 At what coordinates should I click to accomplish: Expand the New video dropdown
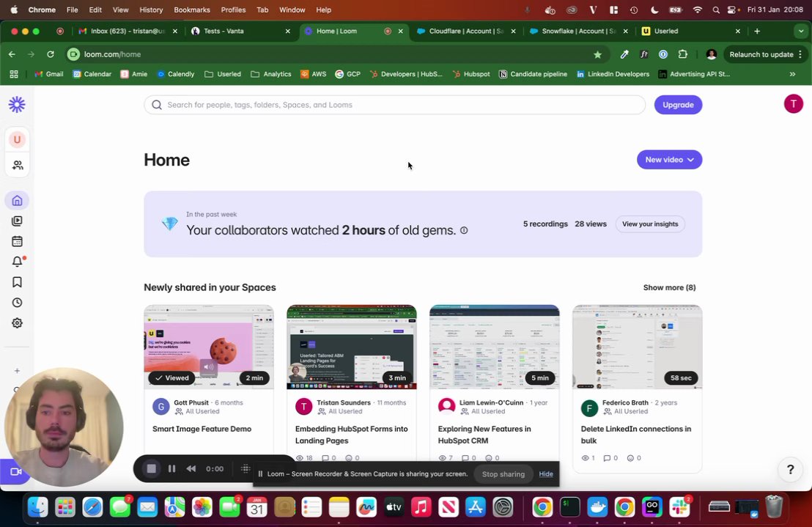[x=669, y=160]
